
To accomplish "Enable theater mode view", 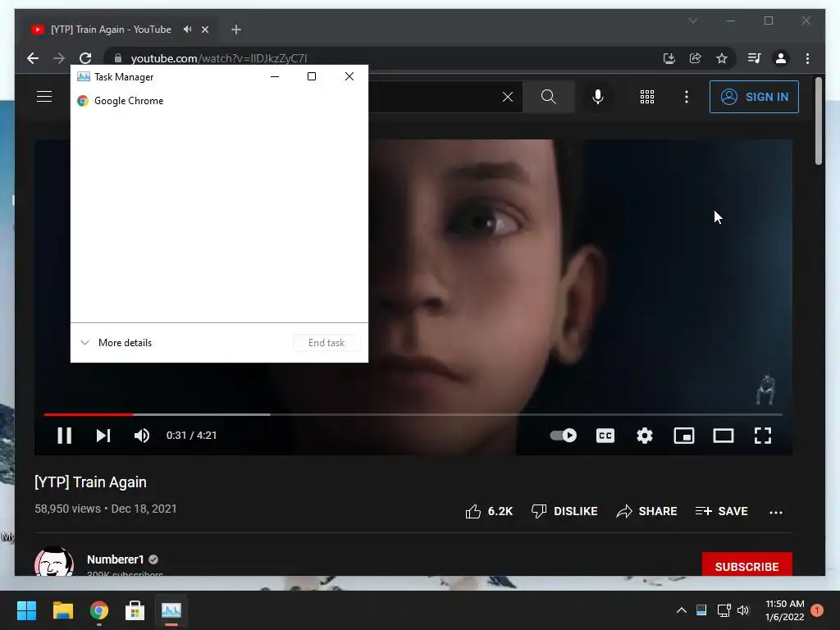I will coord(724,436).
